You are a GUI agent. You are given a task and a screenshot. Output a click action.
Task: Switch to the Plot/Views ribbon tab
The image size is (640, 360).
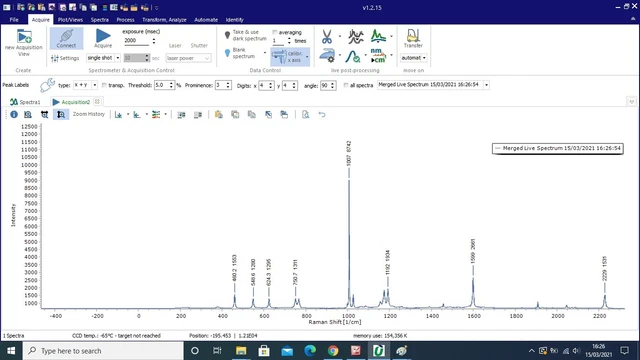(x=70, y=20)
